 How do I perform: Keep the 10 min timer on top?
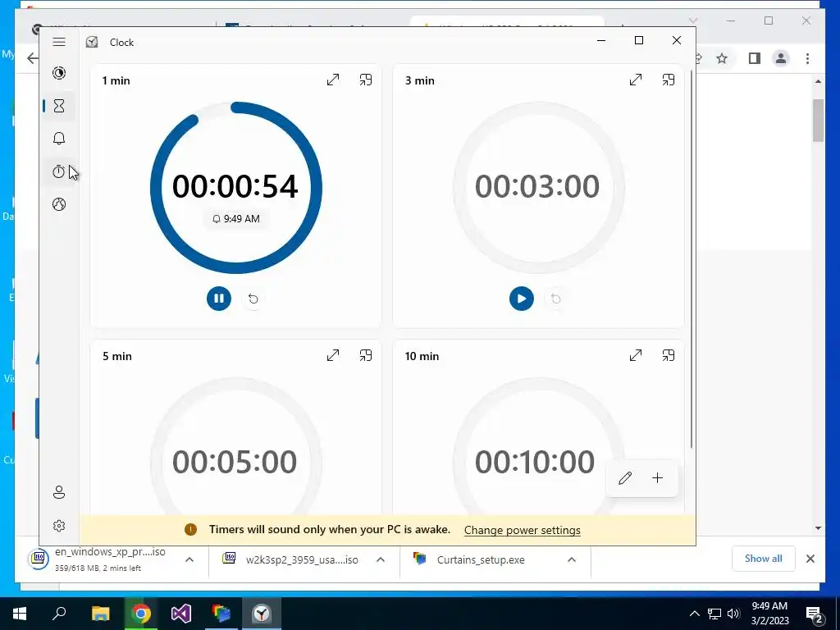[x=668, y=355]
